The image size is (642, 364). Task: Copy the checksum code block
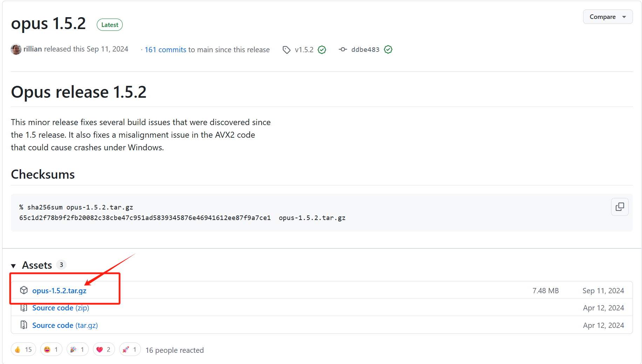coord(620,207)
